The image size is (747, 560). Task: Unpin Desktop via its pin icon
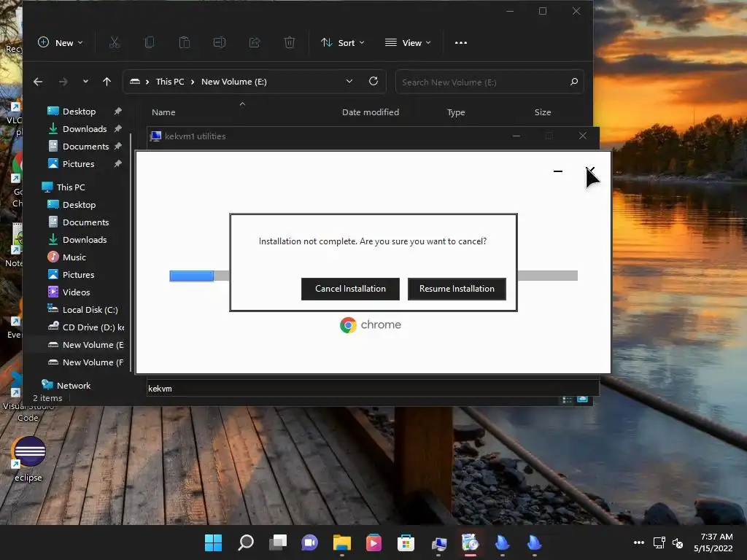117,112
